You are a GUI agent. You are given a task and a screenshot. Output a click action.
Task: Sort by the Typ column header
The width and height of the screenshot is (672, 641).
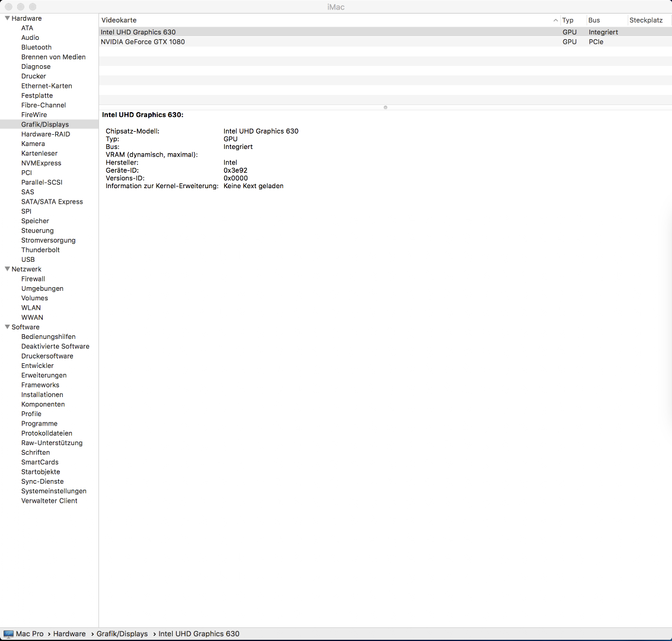click(x=568, y=20)
